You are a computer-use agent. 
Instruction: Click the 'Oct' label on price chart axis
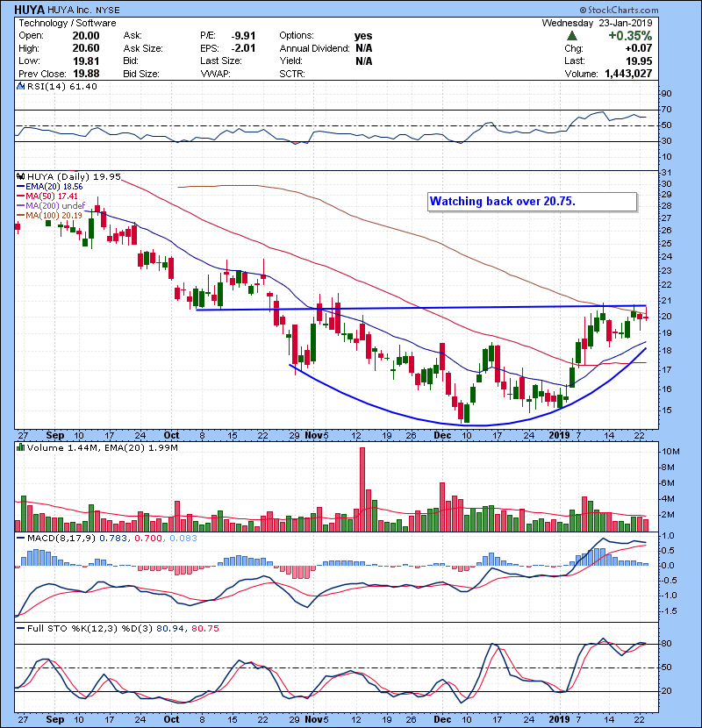pos(171,436)
